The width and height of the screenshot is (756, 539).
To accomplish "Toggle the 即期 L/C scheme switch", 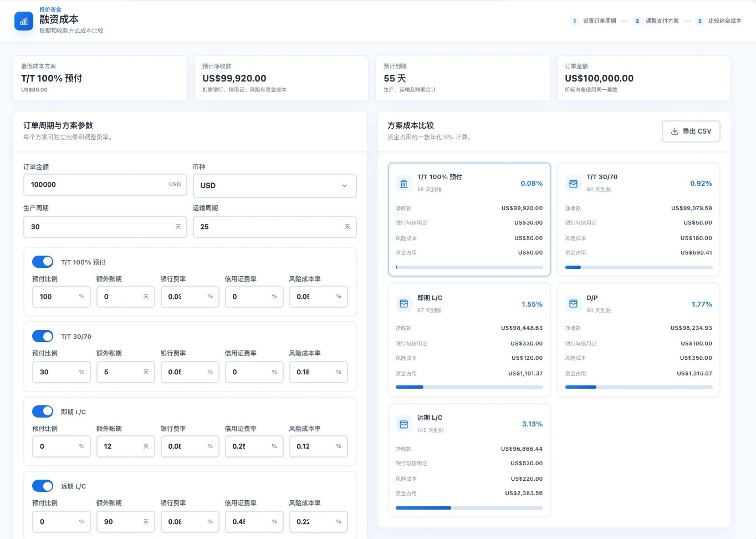I will point(43,411).
